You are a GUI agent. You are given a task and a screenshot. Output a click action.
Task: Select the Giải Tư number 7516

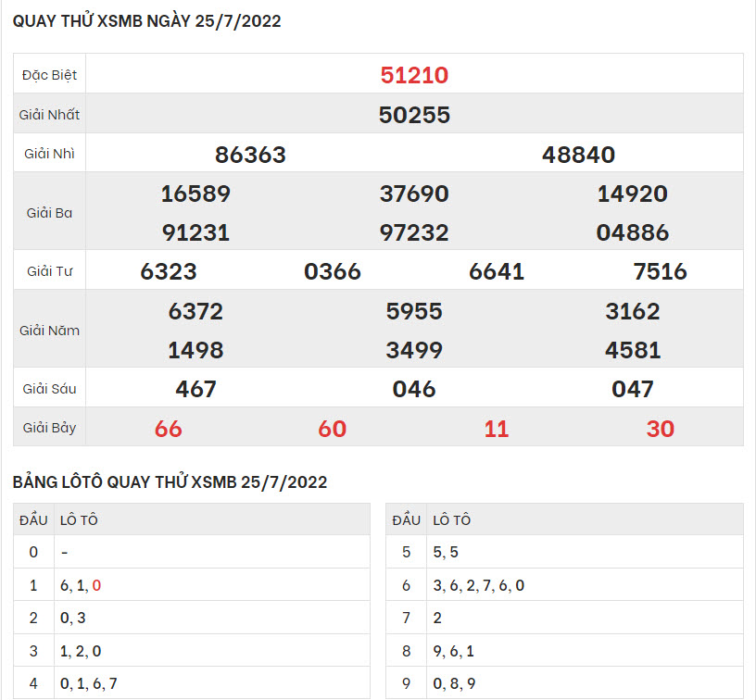click(x=660, y=271)
